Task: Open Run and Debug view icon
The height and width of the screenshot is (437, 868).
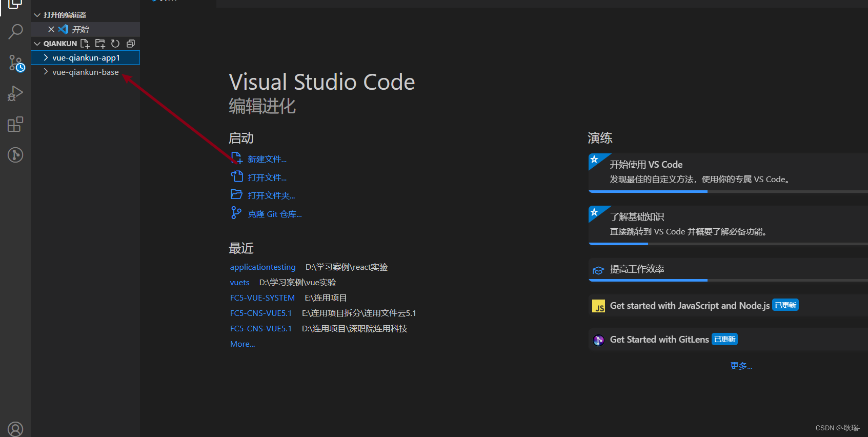Action: (x=15, y=93)
